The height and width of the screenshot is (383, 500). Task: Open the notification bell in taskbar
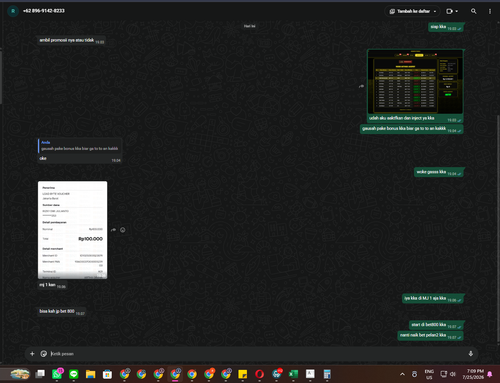pos(490,374)
